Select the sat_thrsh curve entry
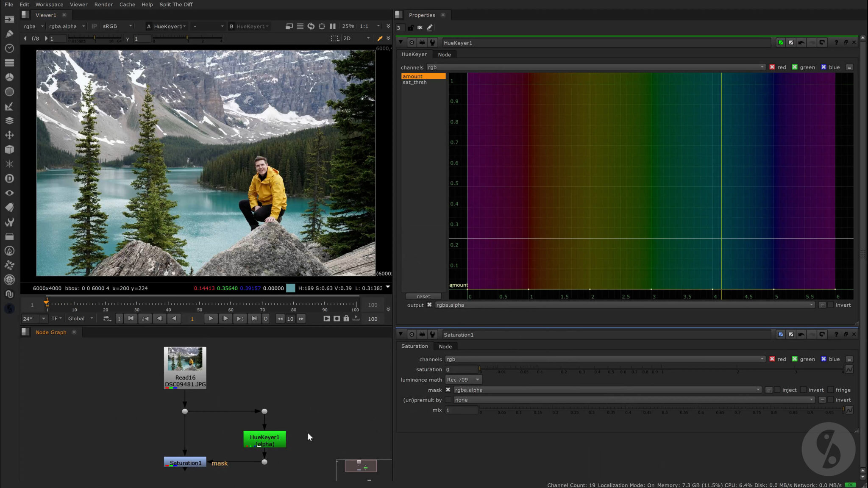The image size is (868, 488). [x=415, y=83]
